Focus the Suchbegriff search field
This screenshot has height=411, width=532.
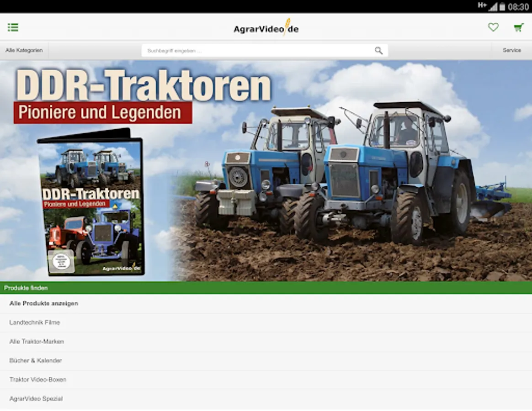pyautogui.click(x=264, y=51)
